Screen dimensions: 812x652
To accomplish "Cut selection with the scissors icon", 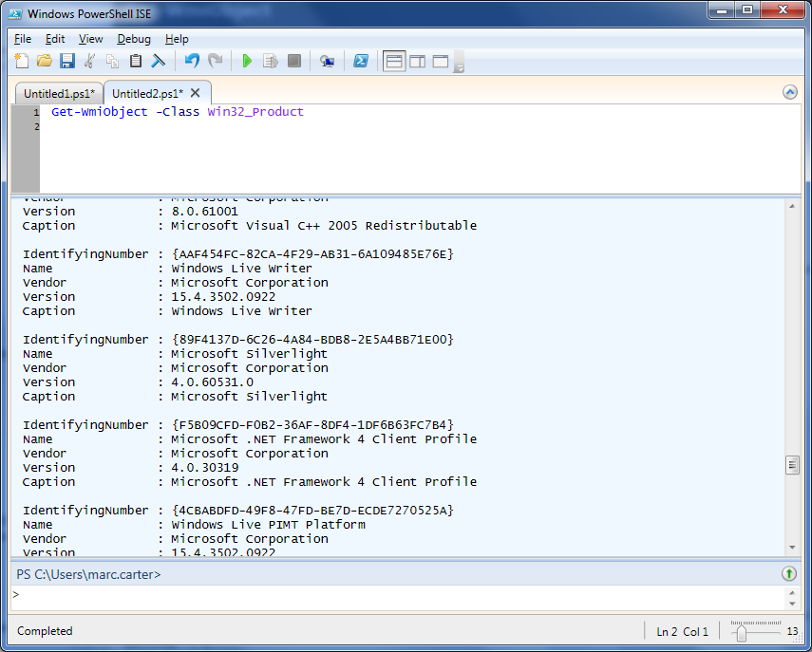I will [x=89, y=61].
